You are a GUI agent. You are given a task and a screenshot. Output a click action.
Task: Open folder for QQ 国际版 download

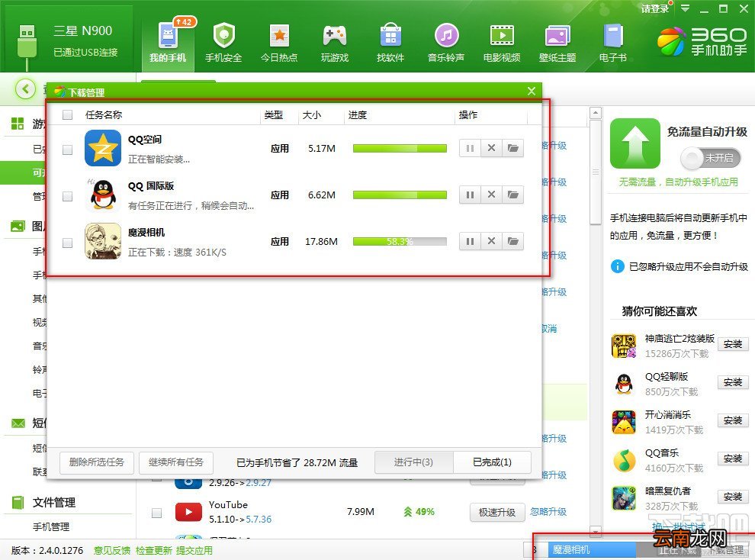[512, 195]
